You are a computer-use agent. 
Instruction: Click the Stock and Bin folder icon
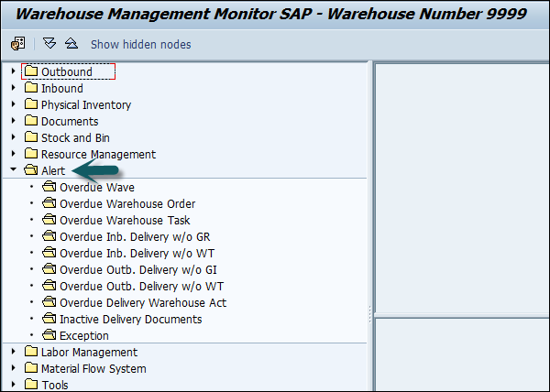[31, 138]
